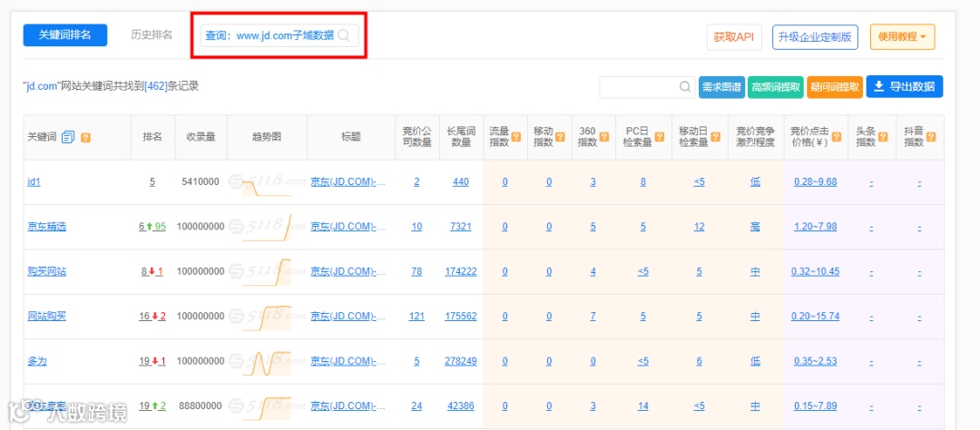
Task: Switch to 历史排名 tab
Action: pos(152,35)
